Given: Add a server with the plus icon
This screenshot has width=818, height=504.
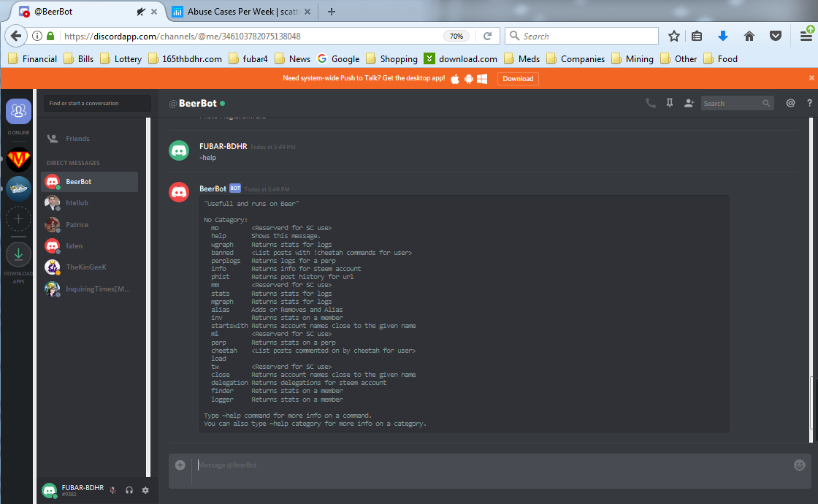Looking at the screenshot, I should 18,218.
